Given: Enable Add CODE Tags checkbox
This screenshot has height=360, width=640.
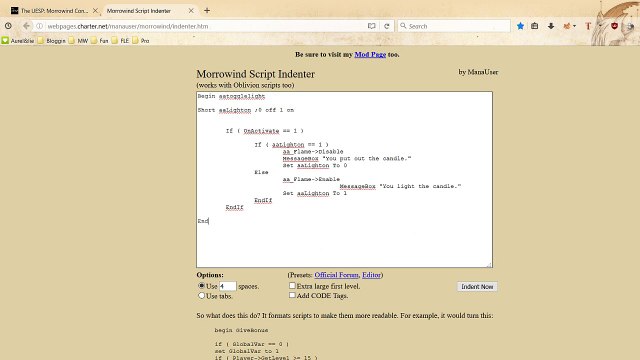Looking at the screenshot, I should [292, 295].
